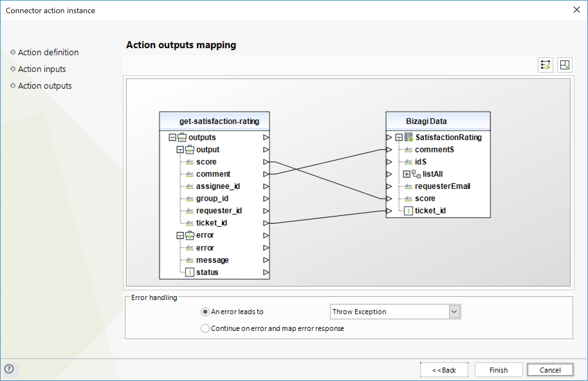The width and height of the screenshot is (588, 381).
Task: Go to Action inputs step
Action: [x=42, y=69]
